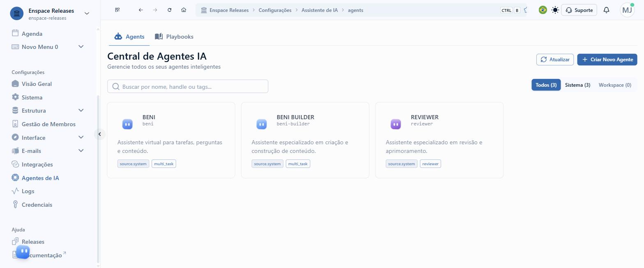Click Atualizar button
644x268 pixels.
pos(555,59)
